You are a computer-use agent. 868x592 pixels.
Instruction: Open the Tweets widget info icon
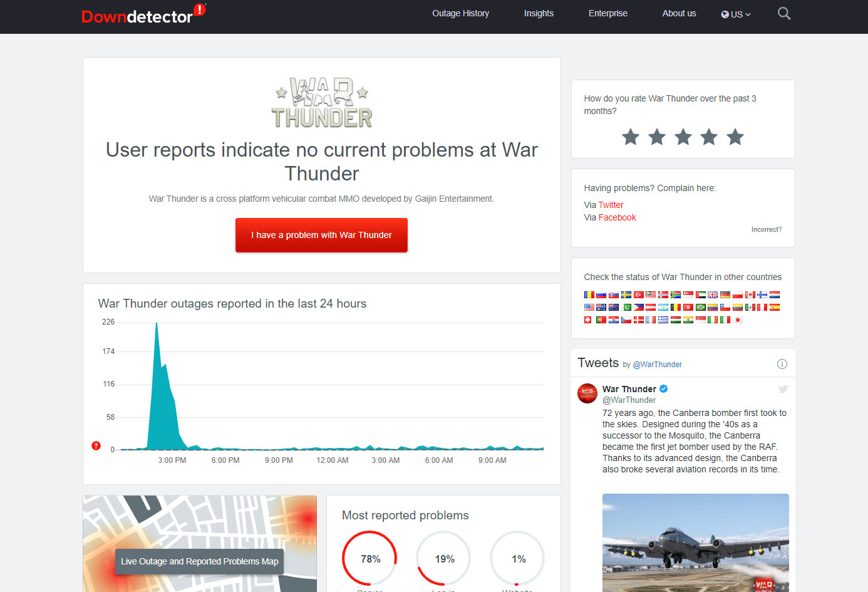pos(782,364)
